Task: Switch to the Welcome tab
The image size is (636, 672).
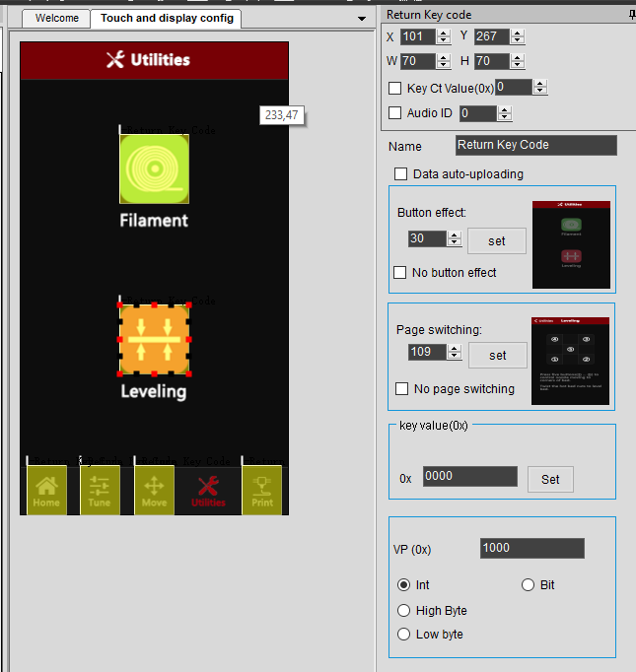Action: pyautogui.click(x=56, y=19)
